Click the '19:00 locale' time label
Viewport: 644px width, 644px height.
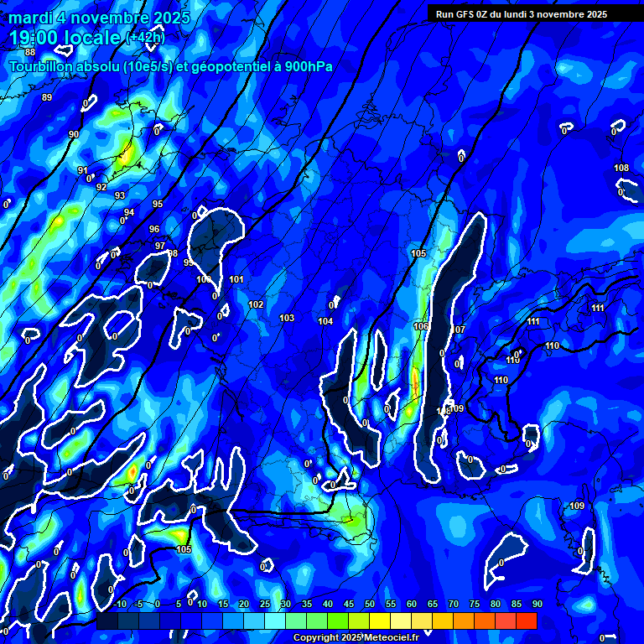65,38
